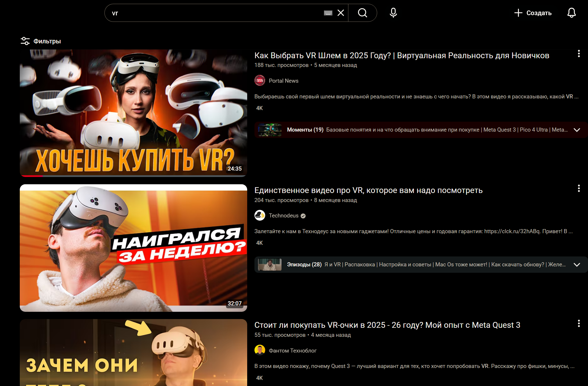588x386 pixels.
Task: Click the Portal News channel avatar
Action: point(260,81)
